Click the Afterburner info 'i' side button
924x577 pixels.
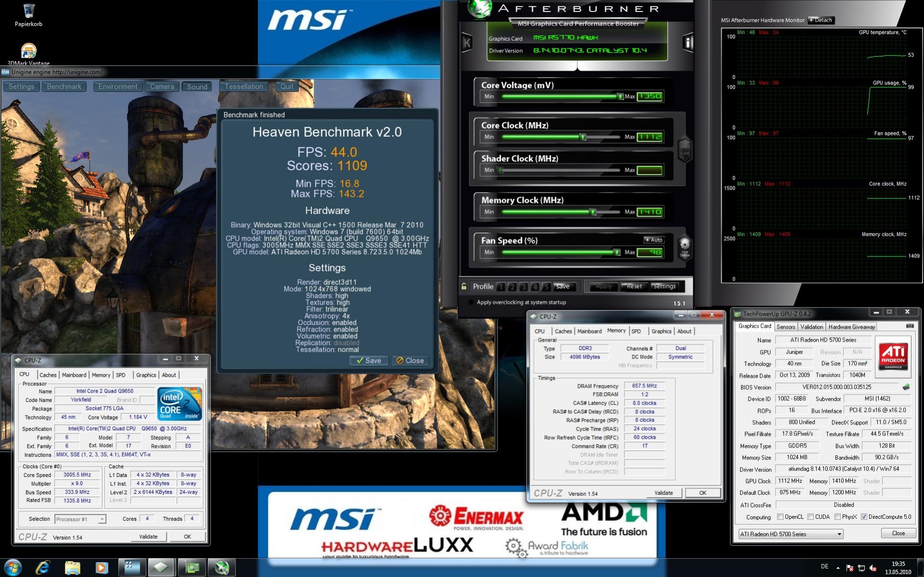(688, 42)
